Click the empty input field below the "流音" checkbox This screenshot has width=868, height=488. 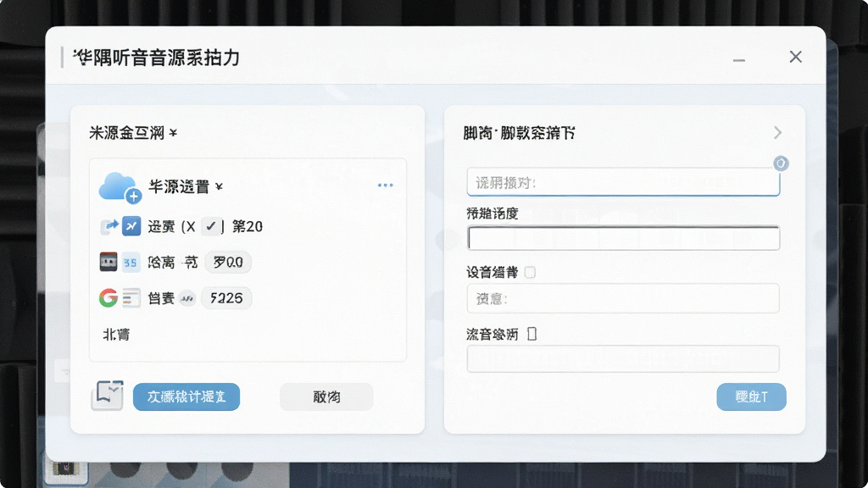623,359
